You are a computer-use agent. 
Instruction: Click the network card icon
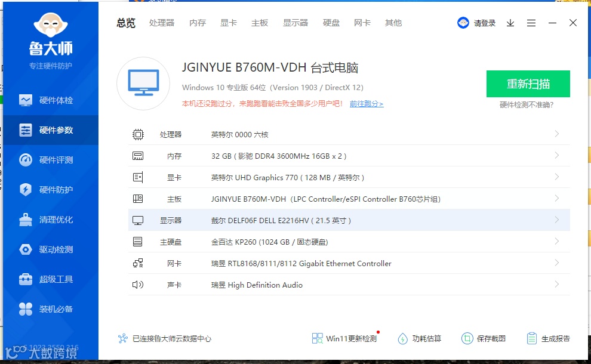click(138, 263)
